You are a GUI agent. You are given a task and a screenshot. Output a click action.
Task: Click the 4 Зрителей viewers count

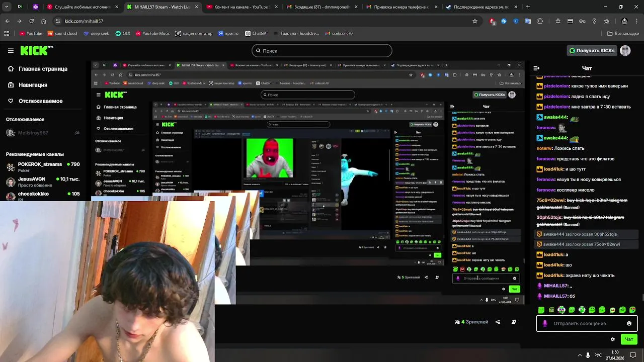[x=471, y=322]
